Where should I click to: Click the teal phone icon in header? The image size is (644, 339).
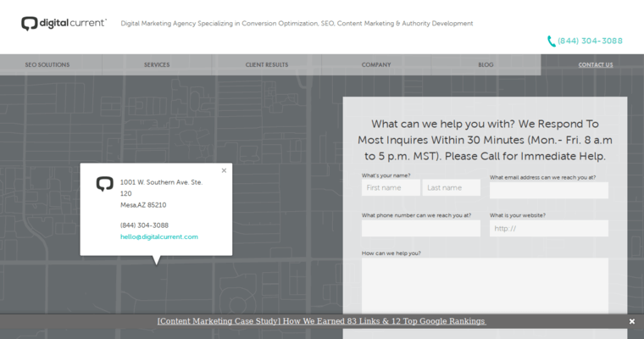tap(551, 41)
